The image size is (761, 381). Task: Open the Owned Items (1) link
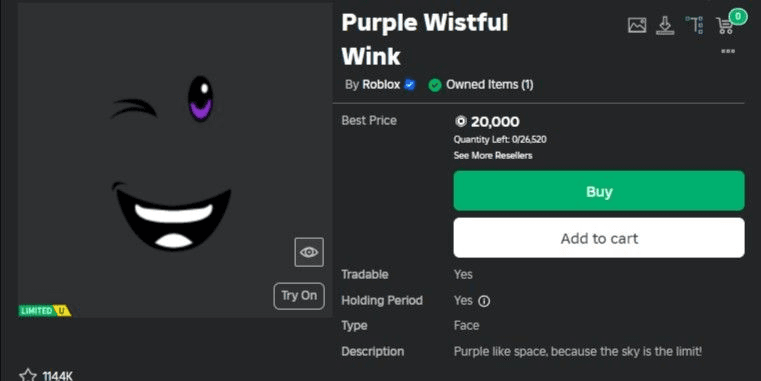point(490,84)
